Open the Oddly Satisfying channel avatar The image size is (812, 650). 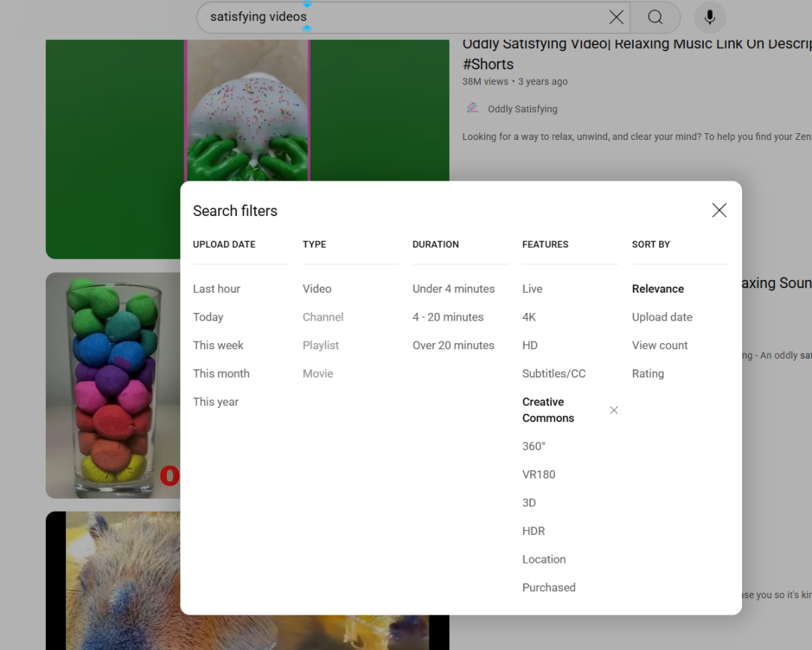coord(472,108)
